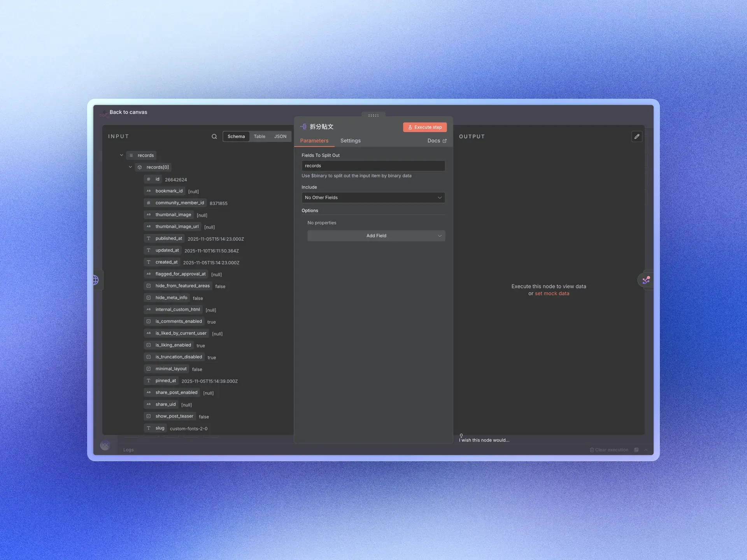747x560 pixels.
Task: Open the Add Field dropdown
Action: [x=376, y=236]
